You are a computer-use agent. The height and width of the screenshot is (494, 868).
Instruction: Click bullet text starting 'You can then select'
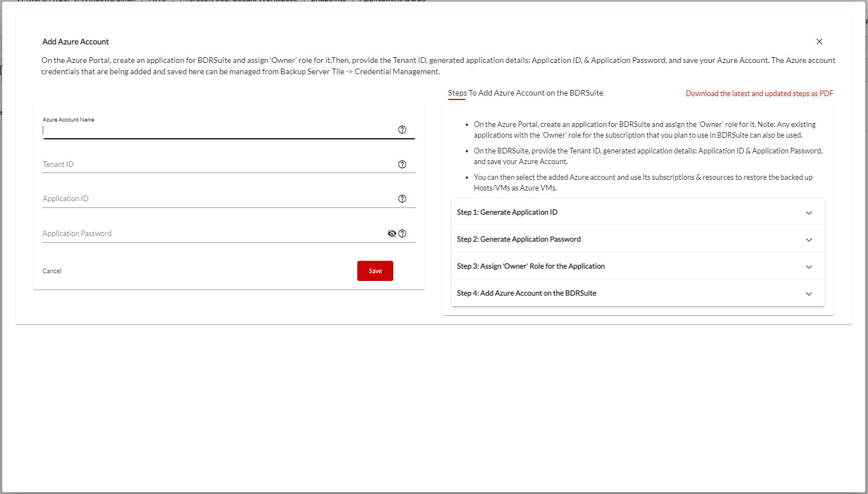point(643,183)
